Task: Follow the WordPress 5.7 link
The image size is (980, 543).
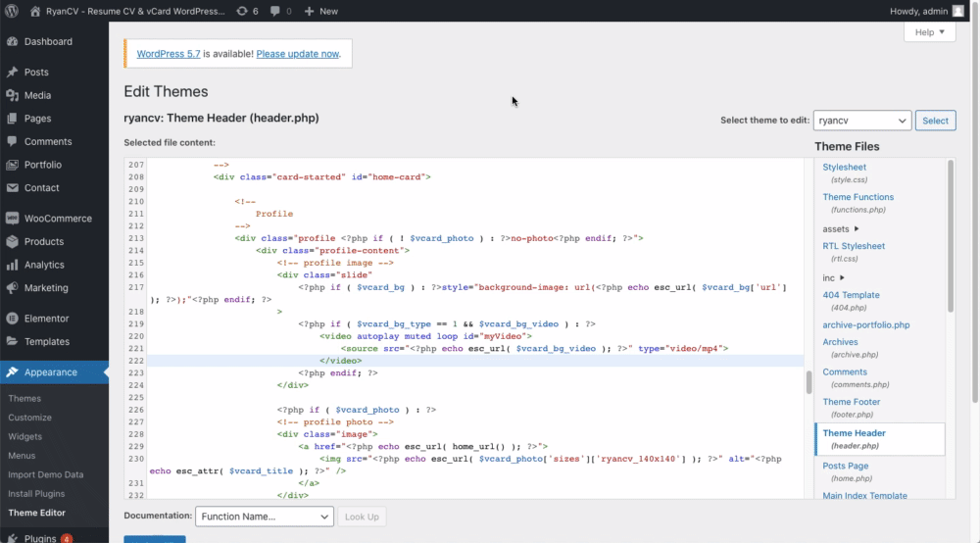Action: pyautogui.click(x=169, y=54)
